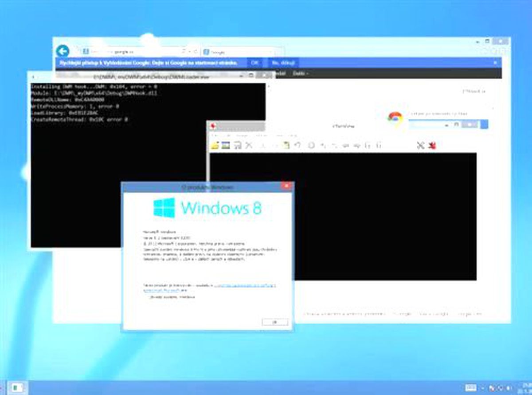Go back in Internet Explorer

[x=63, y=51]
